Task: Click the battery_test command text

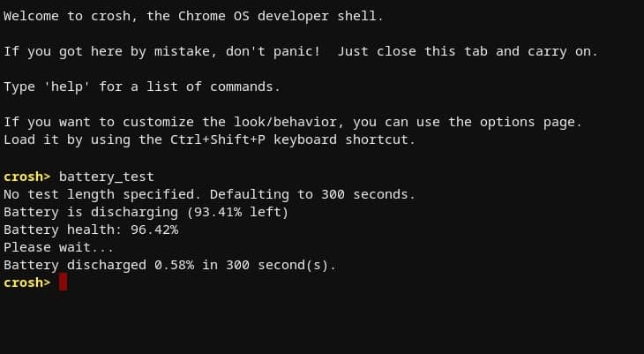Action: [x=107, y=177]
